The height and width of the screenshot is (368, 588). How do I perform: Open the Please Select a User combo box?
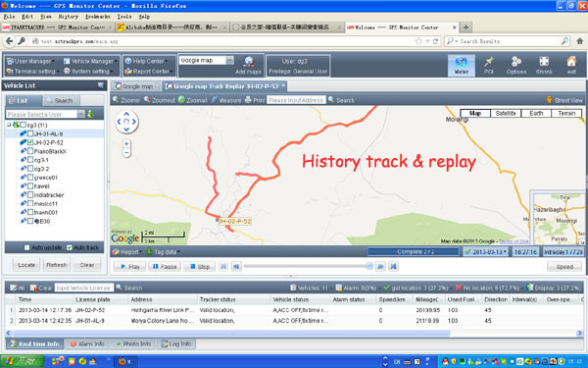click(45, 114)
